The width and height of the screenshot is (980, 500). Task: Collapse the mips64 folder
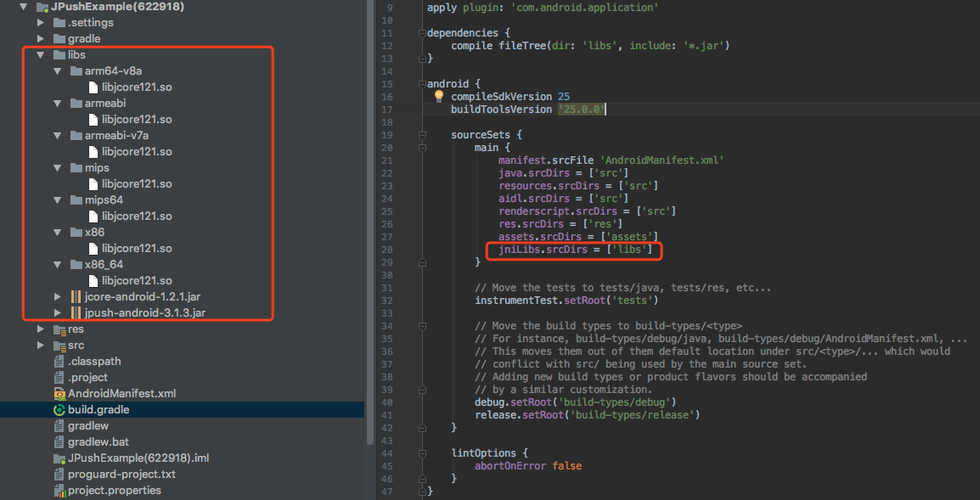pyautogui.click(x=56, y=199)
